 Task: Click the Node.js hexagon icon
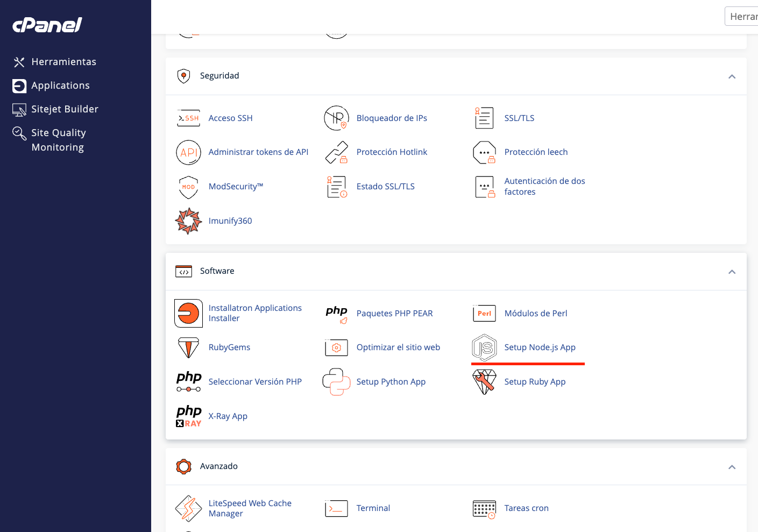pyautogui.click(x=484, y=347)
